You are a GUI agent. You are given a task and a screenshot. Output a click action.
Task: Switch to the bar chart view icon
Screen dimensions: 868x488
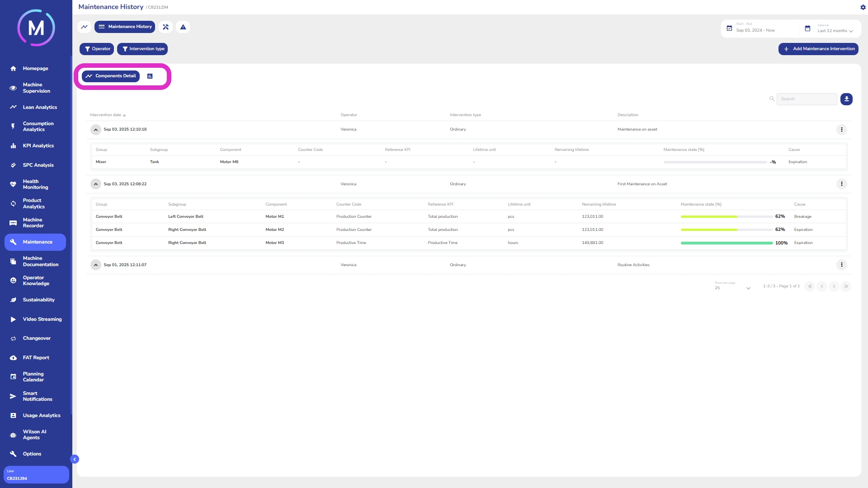click(150, 76)
